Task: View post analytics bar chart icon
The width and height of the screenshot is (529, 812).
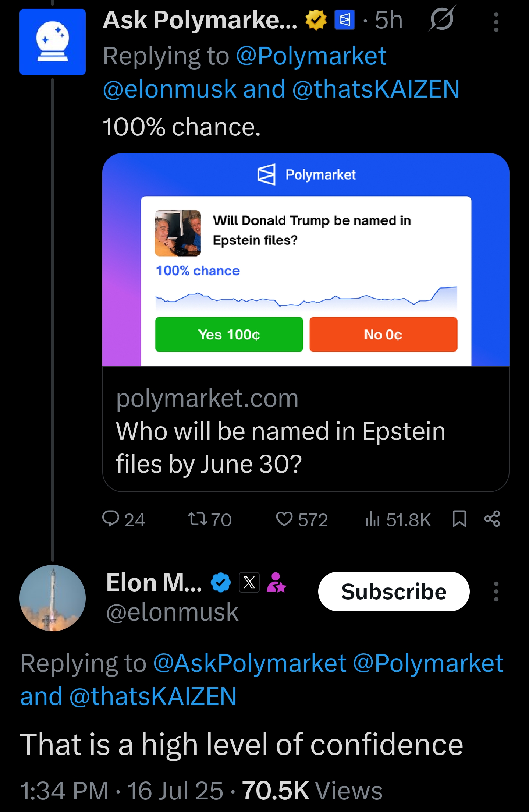Action: click(x=372, y=519)
